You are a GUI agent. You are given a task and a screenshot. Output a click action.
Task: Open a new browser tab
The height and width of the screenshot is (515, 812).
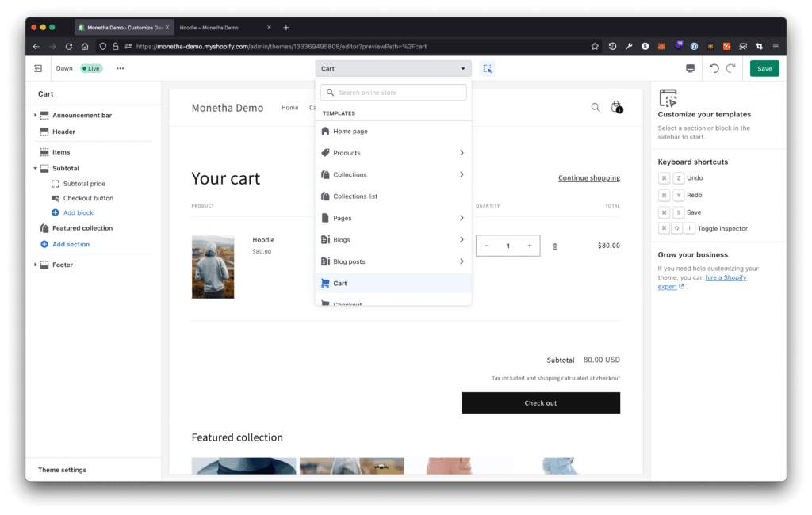point(285,28)
